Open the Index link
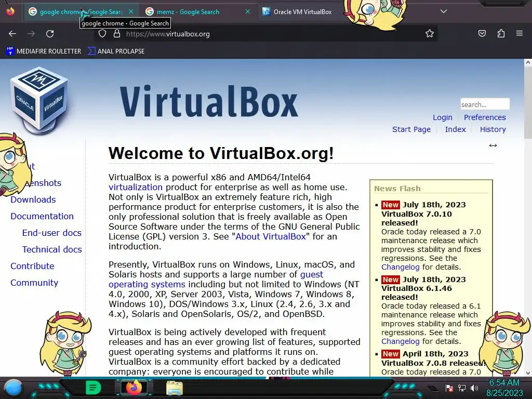Image resolution: width=532 pixels, height=399 pixels. pos(455,129)
